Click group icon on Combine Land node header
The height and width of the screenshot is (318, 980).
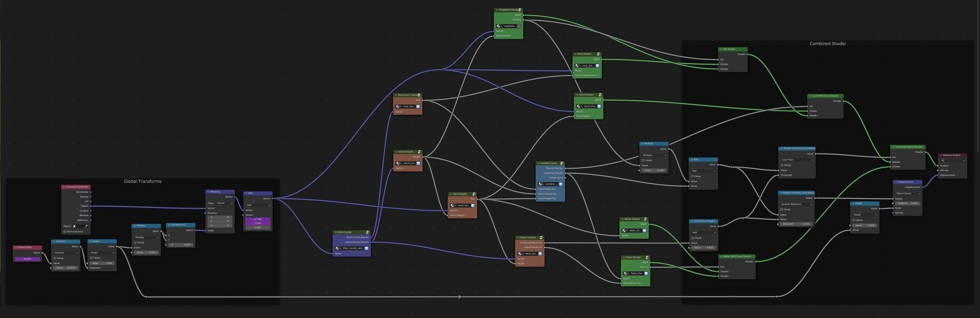(562, 163)
